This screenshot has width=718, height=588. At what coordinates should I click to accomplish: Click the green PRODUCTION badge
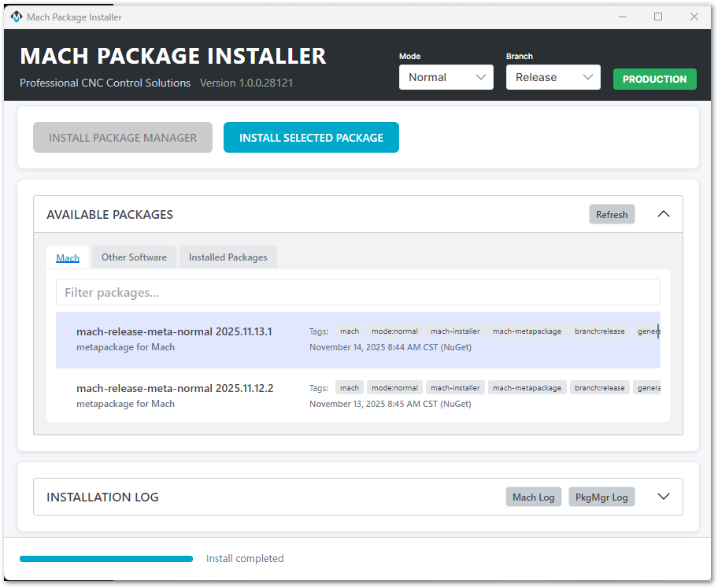654,79
